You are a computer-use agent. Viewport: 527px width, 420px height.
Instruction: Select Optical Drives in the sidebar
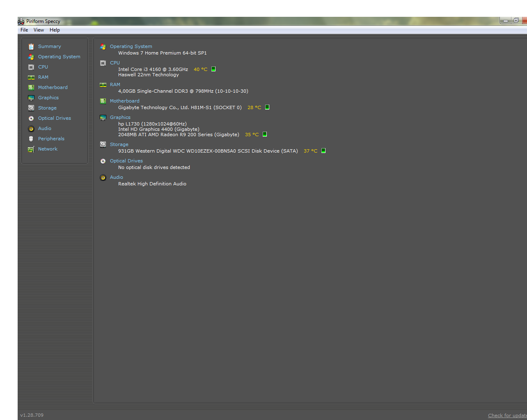coord(55,118)
